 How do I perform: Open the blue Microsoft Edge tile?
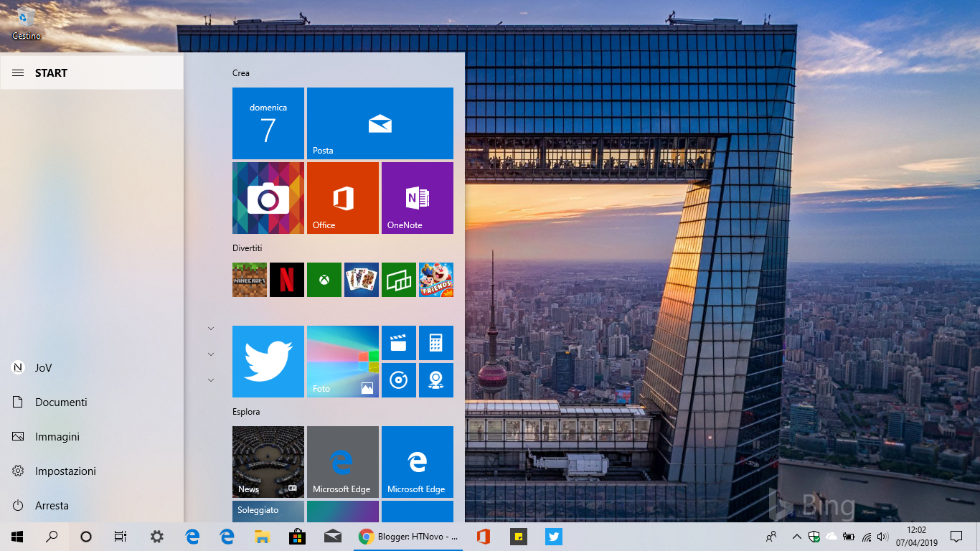coord(418,462)
